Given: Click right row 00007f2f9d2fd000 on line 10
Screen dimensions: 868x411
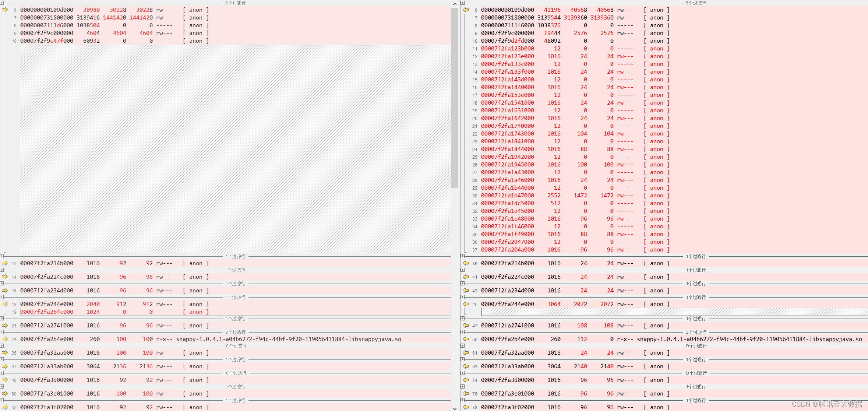Looking at the screenshot, I should (x=674, y=41).
